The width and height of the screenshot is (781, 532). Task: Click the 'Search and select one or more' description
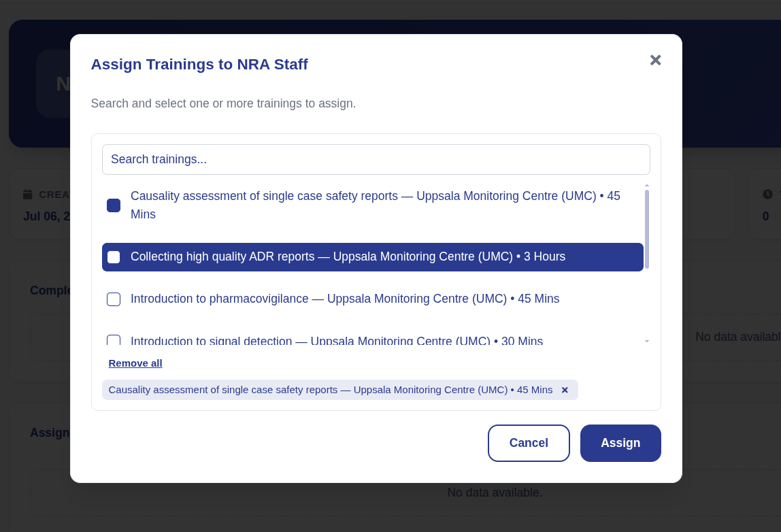(x=223, y=103)
